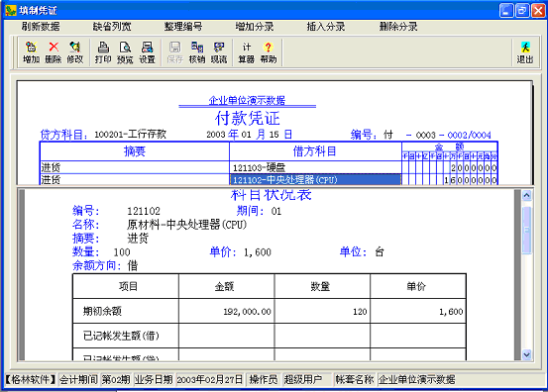Choose the 插入分录 menu item

click(326, 27)
